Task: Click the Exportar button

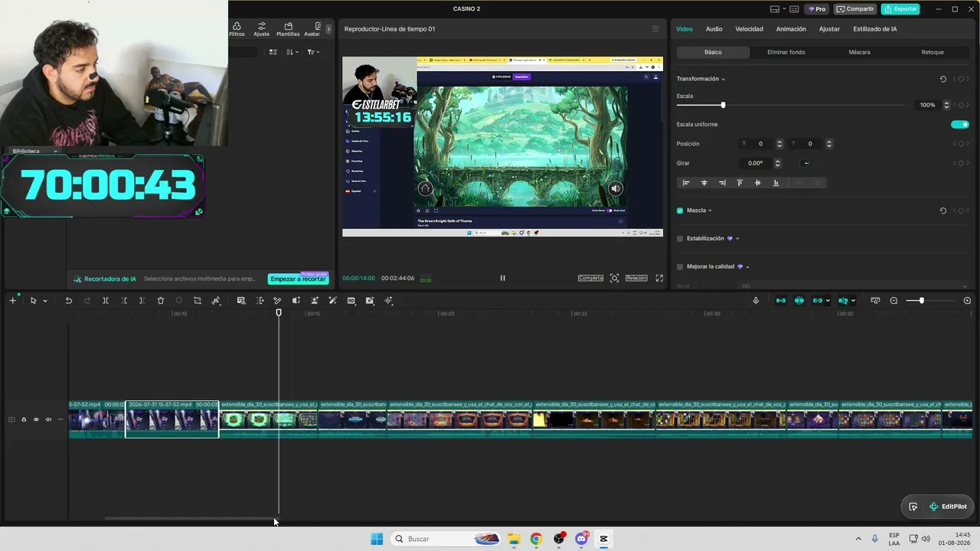Action: pos(900,9)
